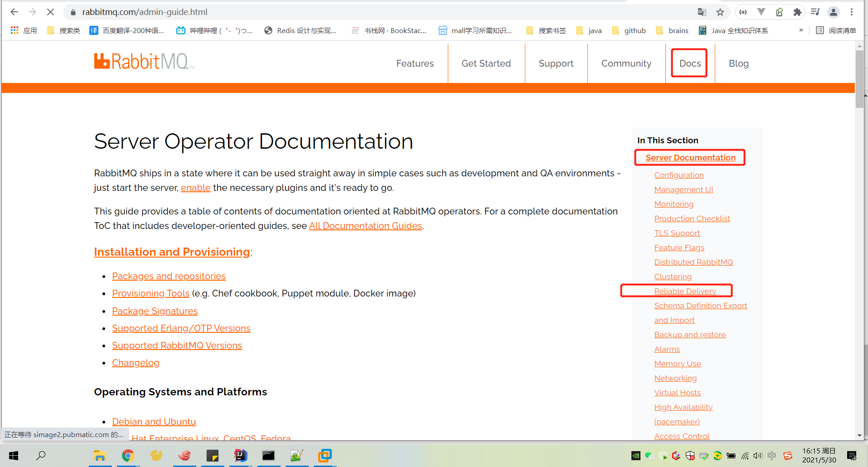Open Windows taskbar search

click(x=41, y=456)
